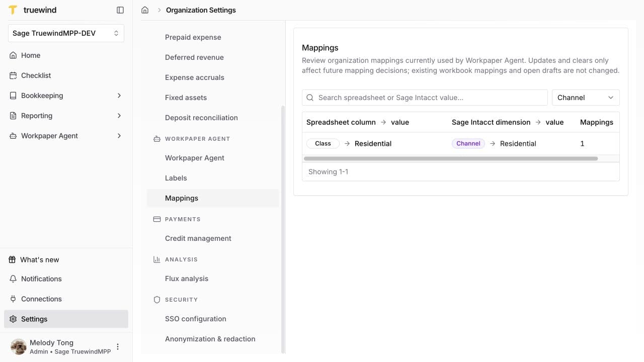This screenshot has width=644, height=362.
Task: Open the Sage TruewindMPP-DEV organization selector
Action: click(66, 33)
